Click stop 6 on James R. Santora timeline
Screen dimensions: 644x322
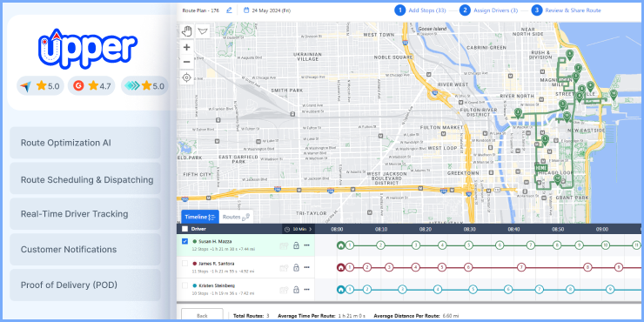(468, 267)
